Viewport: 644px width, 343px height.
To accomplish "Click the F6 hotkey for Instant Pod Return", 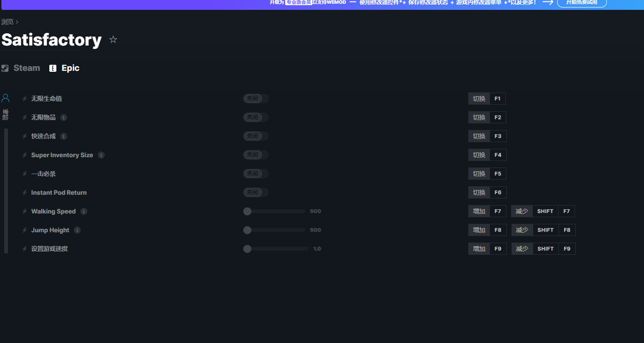I will pos(487,192).
